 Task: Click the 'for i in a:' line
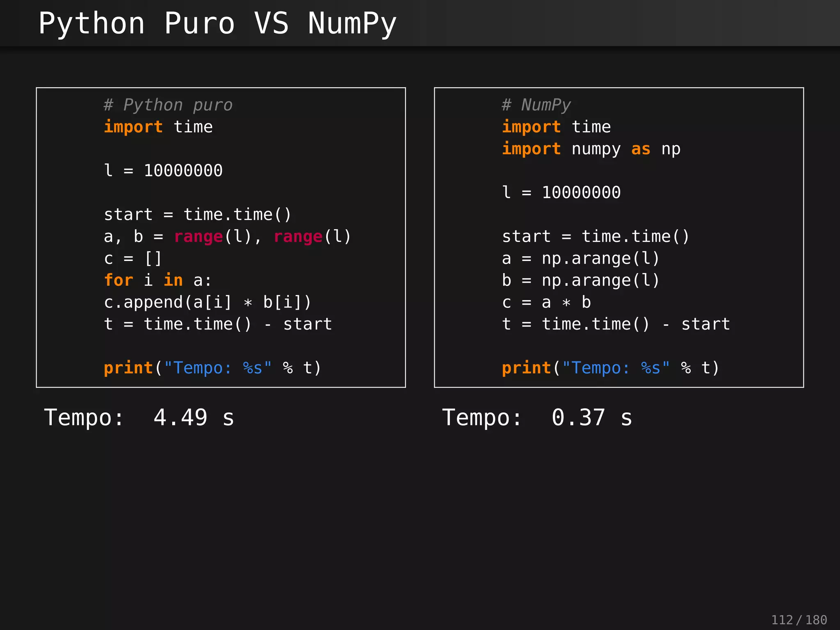tap(157, 280)
